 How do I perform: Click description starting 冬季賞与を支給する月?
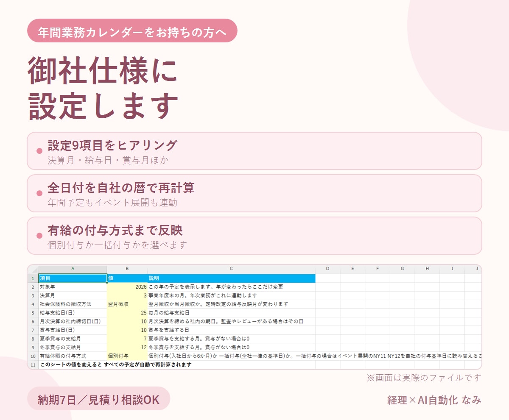coord(199,348)
